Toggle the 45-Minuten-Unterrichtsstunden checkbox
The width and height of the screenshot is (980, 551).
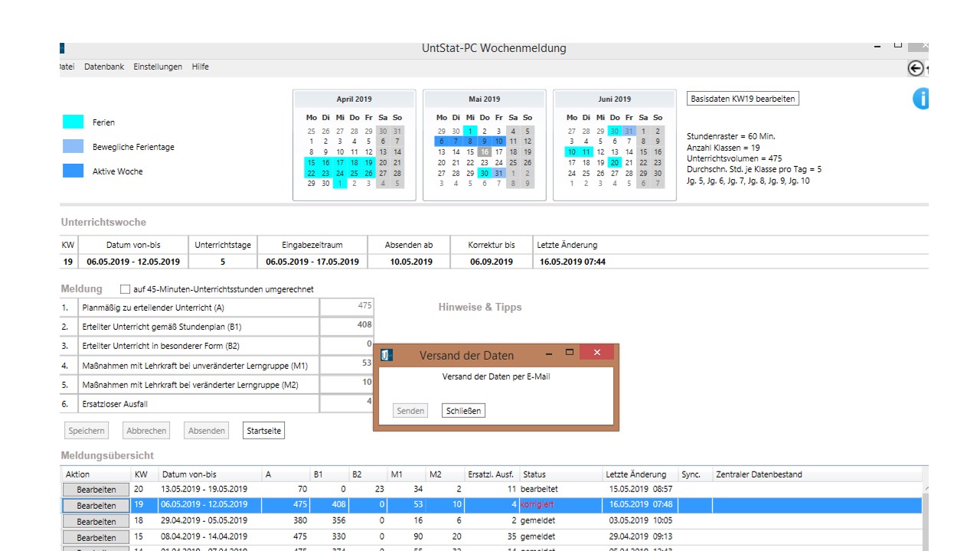(126, 289)
